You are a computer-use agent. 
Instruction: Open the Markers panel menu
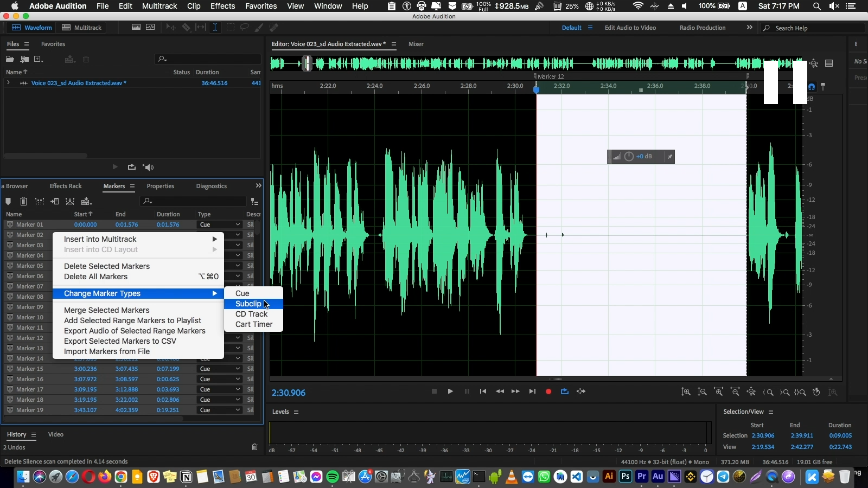point(132,186)
